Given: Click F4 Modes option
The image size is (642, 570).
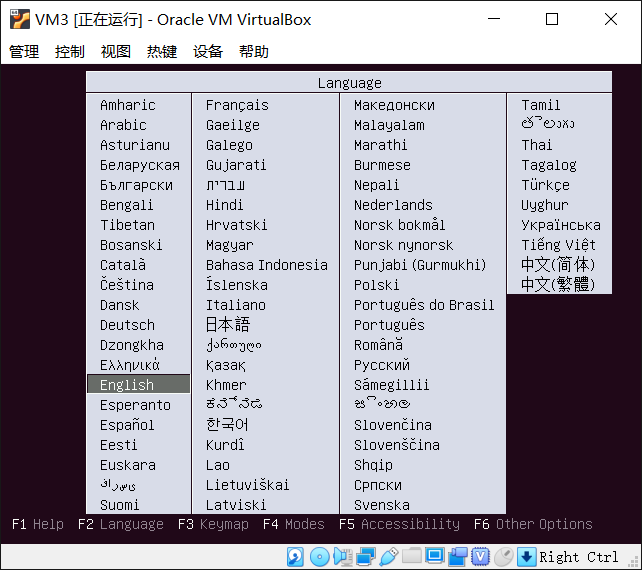Looking at the screenshot, I should [x=294, y=524].
